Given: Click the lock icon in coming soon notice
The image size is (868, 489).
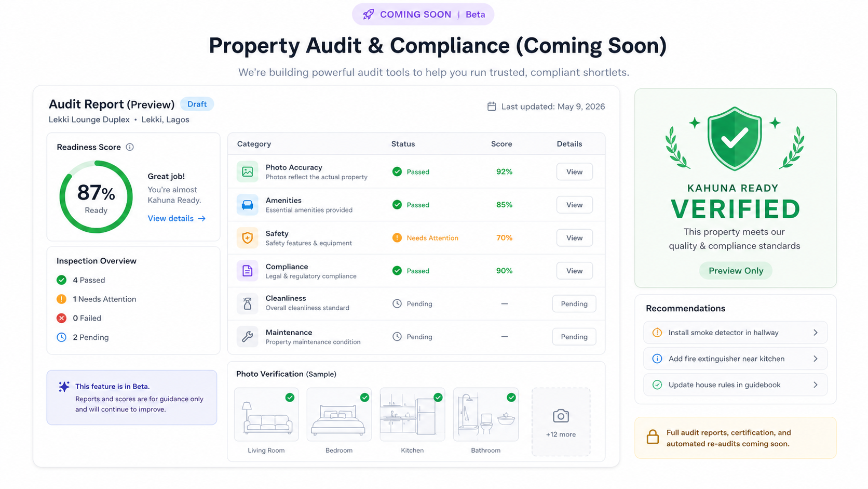Looking at the screenshot, I should [x=653, y=437].
